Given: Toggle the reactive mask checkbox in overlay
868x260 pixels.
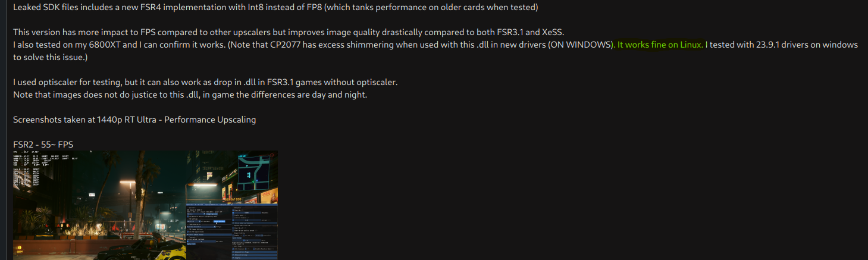Looking at the screenshot, I should (188, 217).
